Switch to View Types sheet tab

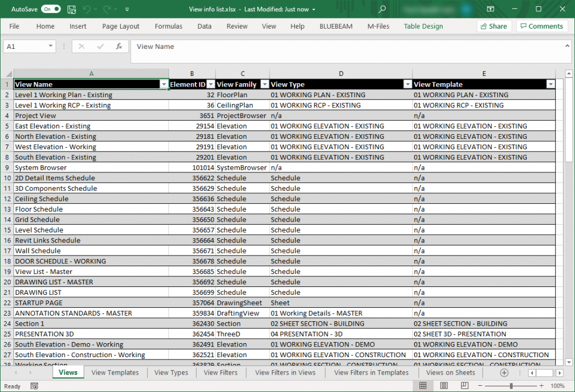click(171, 372)
